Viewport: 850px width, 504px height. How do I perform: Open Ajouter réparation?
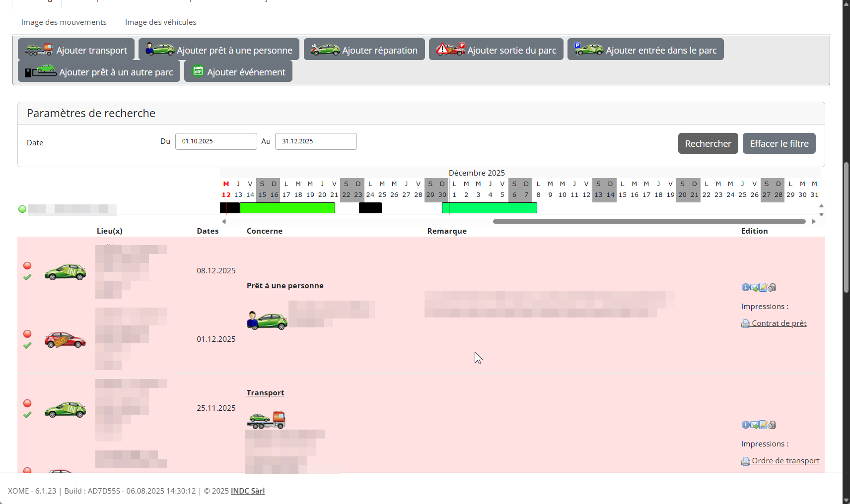tap(364, 50)
